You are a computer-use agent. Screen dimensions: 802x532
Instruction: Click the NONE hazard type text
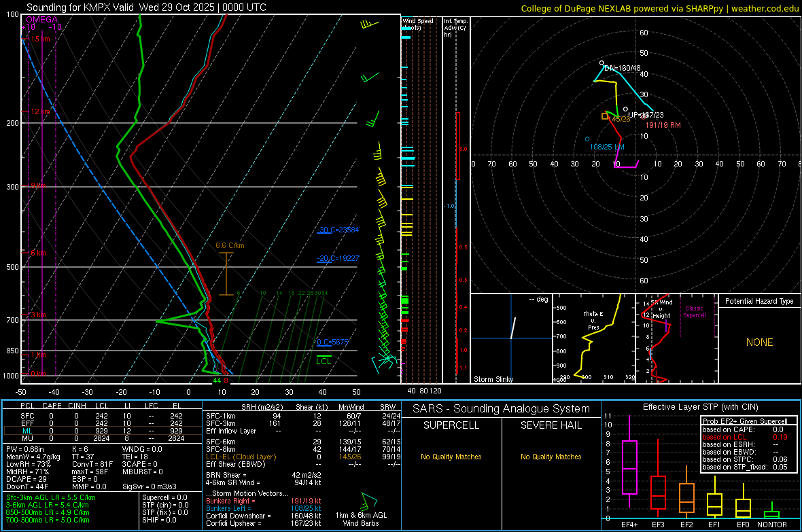(x=760, y=342)
